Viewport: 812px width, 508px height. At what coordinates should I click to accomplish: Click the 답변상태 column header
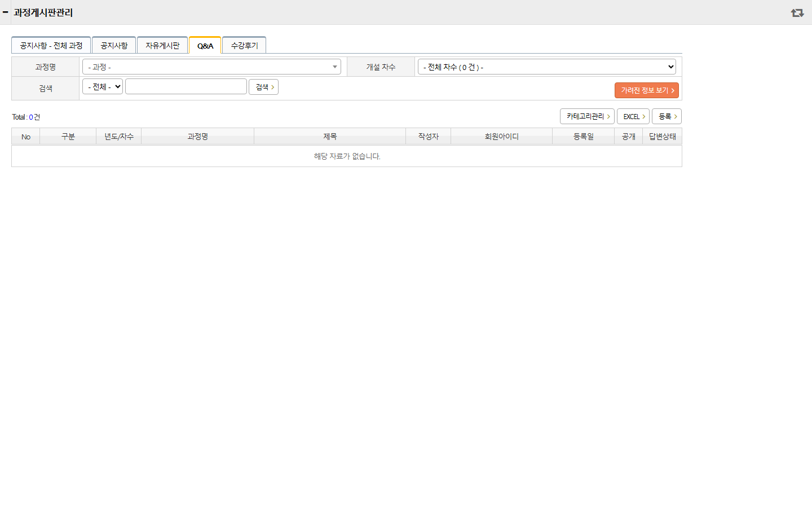click(663, 137)
